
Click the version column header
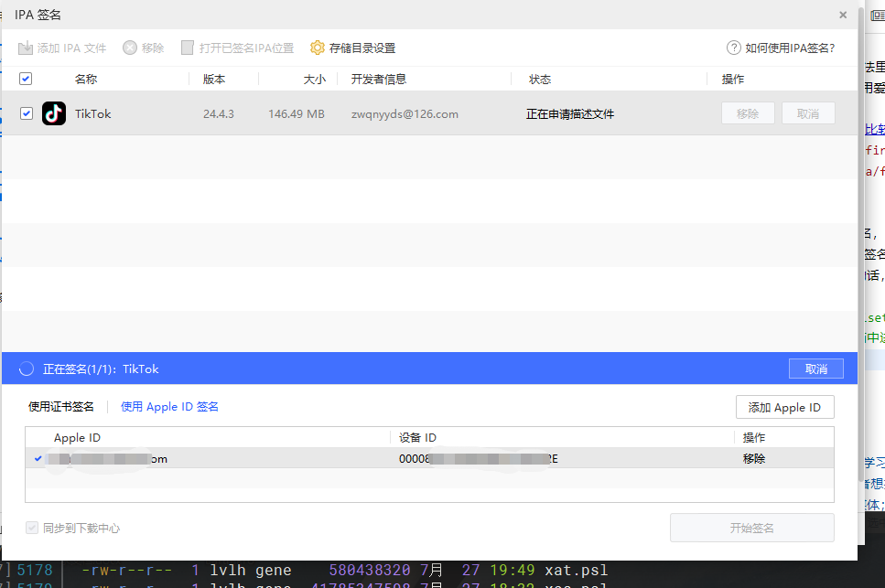[214, 79]
